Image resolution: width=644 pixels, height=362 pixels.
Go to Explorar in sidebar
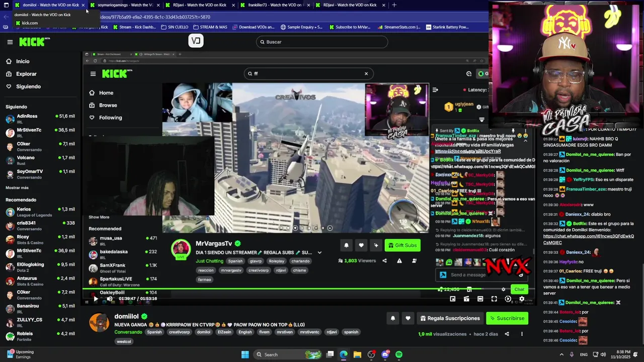point(26,74)
